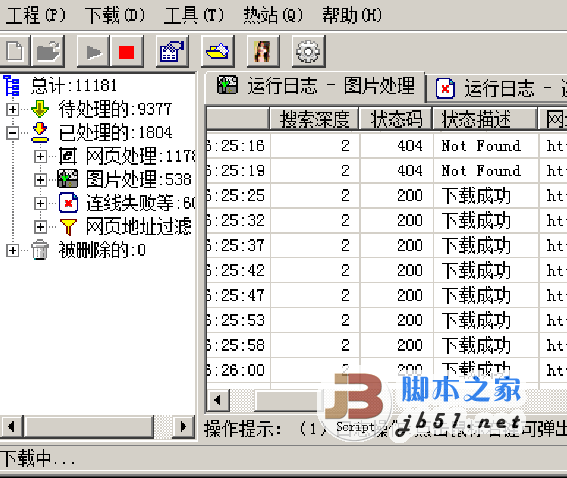Collapse the 已处理的:1804 node

click(12, 133)
